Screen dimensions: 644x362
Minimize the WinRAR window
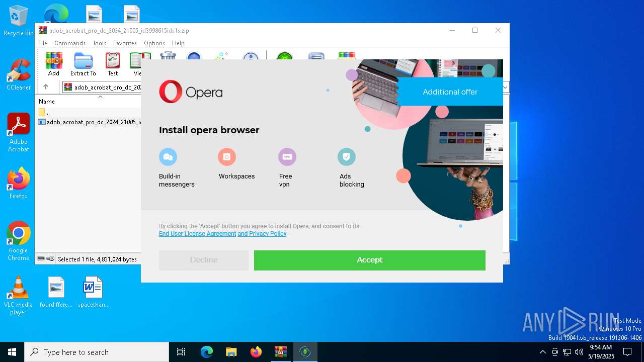click(452, 30)
